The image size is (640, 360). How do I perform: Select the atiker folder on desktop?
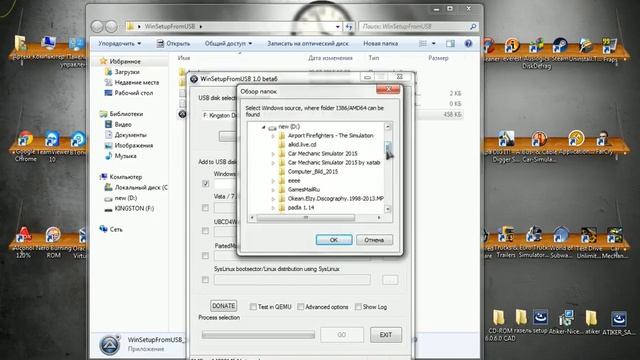[x=592, y=322]
